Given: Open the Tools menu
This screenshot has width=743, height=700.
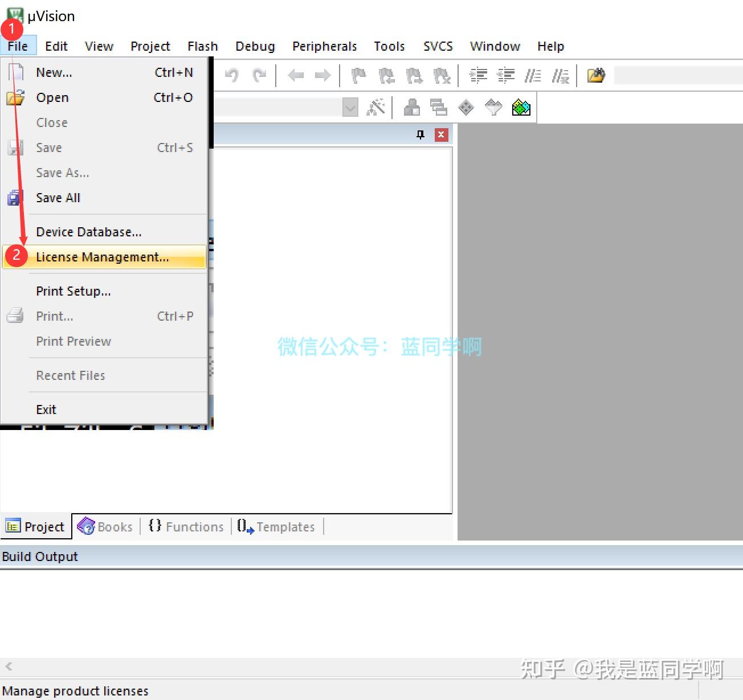Looking at the screenshot, I should click(x=389, y=46).
